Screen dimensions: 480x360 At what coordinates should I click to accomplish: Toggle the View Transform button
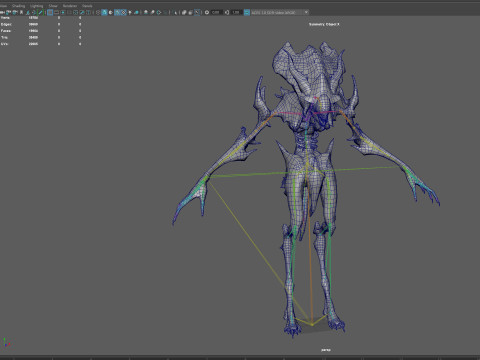point(247,12)
